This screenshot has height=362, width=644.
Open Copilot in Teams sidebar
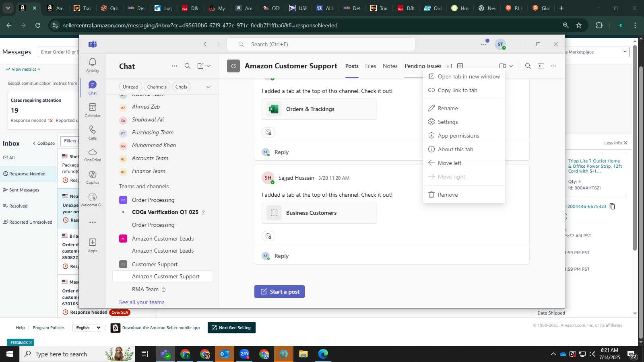pyautogui.click(x=92, y=177)
